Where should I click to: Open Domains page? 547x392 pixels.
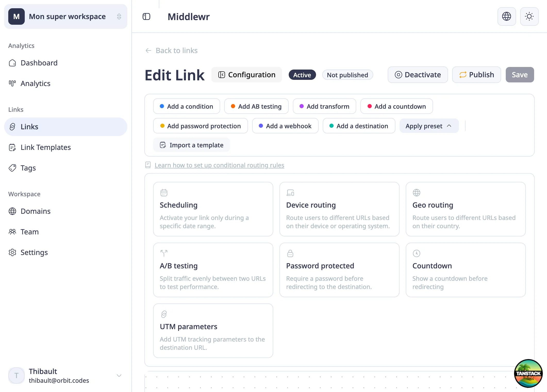[x=65, y=211]
